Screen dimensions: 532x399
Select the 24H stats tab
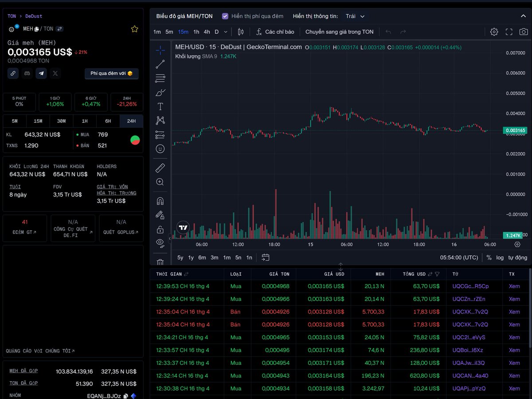(x=131, y=121)
